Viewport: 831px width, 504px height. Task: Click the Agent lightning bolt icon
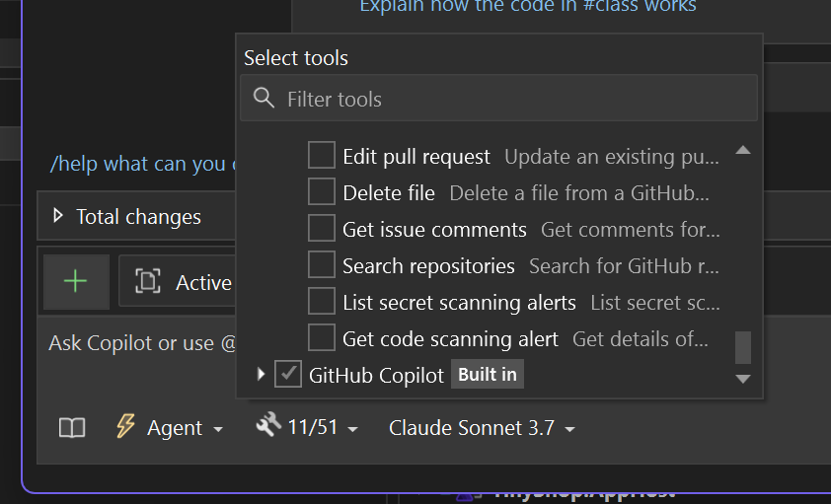(x=125, y=426)
